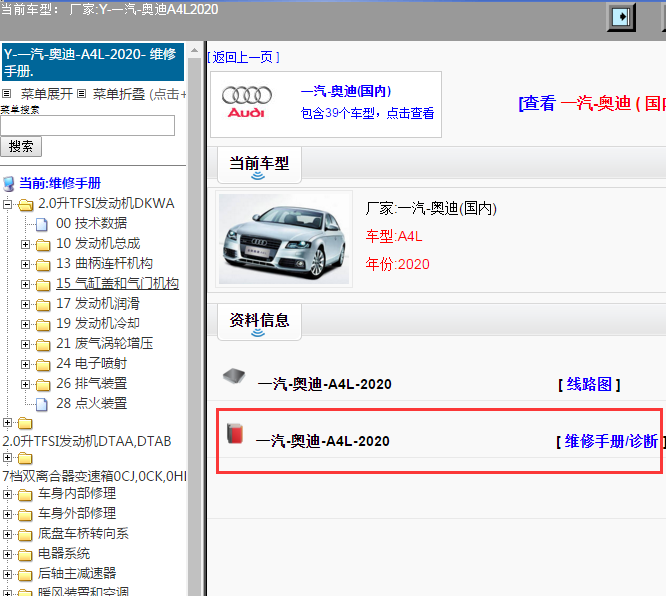
Task: Open the 资料信息 tab
Action: click(x=259, y=322)
